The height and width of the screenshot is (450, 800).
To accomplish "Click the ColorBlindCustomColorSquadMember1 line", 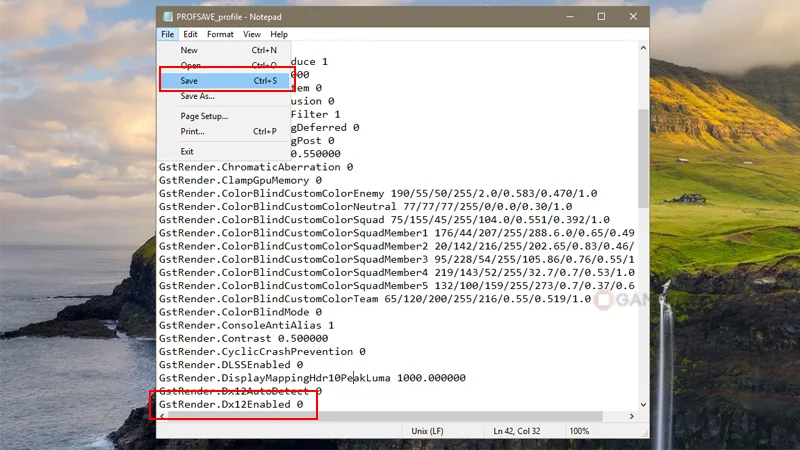I will point(396,233).
